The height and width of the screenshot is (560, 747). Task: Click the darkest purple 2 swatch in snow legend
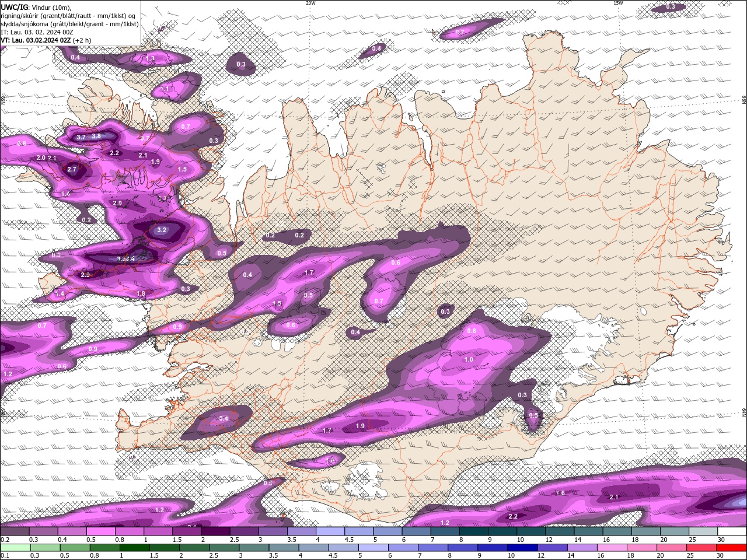(215, 531)
